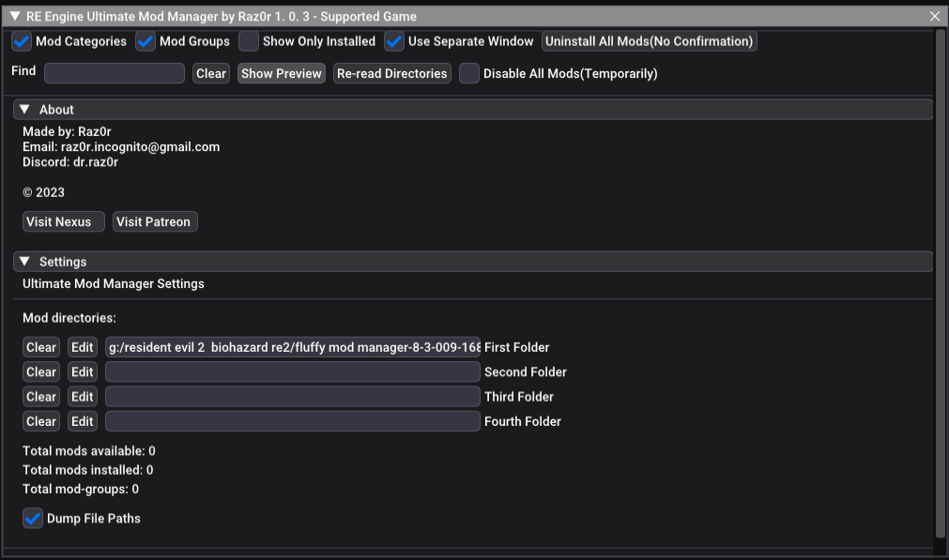Clear the Find search text

[x=211, y=73]
